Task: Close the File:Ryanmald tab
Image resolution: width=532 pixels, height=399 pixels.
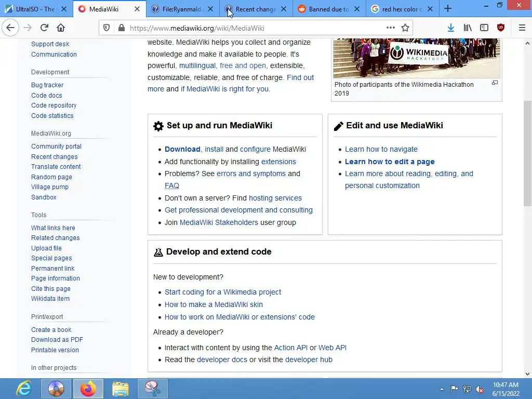Action: [x=210, y=9]
